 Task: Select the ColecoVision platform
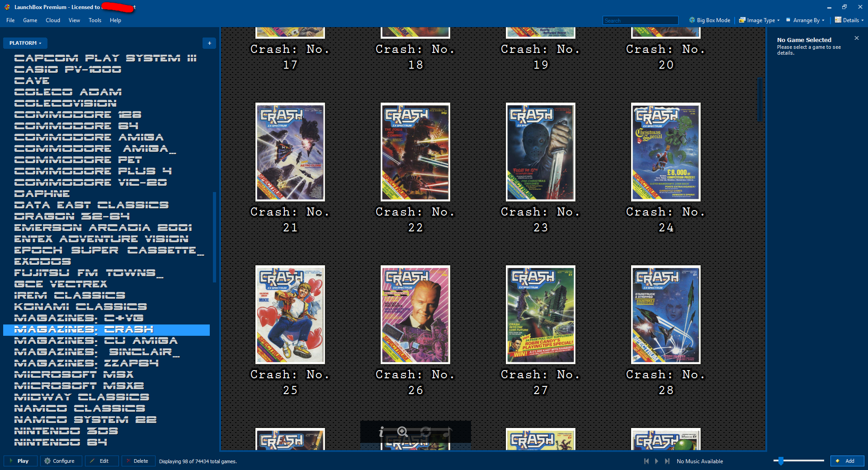point(66,103)
